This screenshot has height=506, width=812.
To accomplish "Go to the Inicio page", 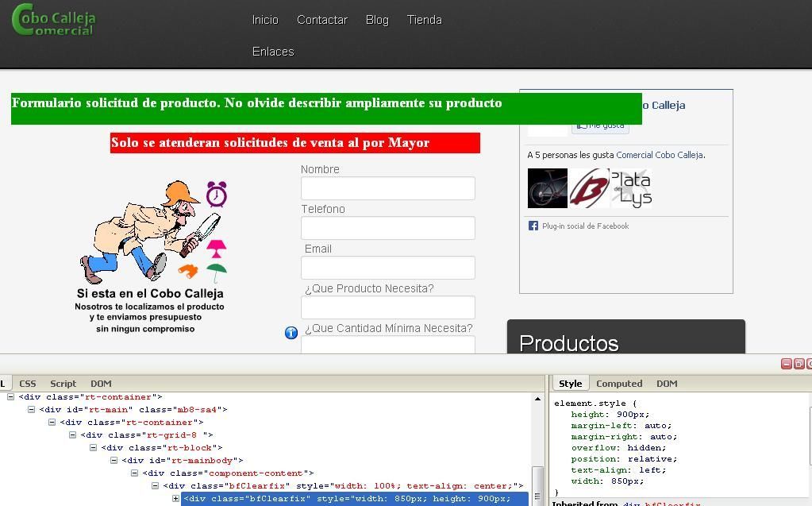I will pyautogui.click(x=265, y=20).
